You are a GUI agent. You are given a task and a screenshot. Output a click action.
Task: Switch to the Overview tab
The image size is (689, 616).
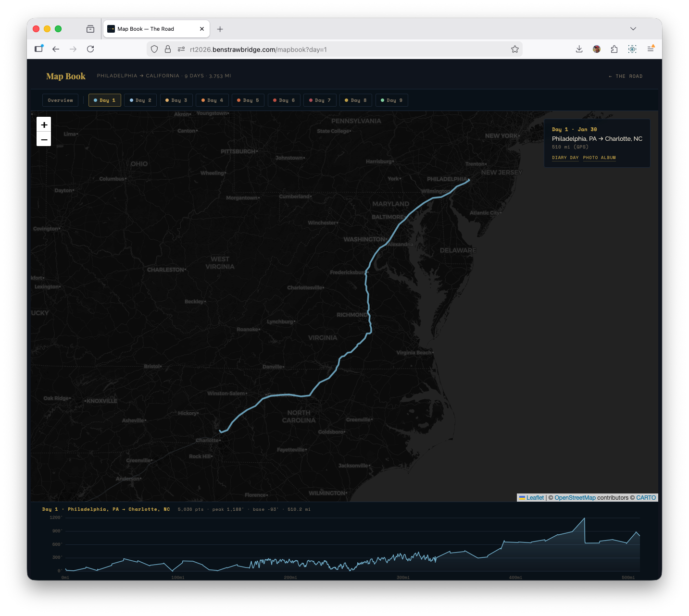(60, 100)
